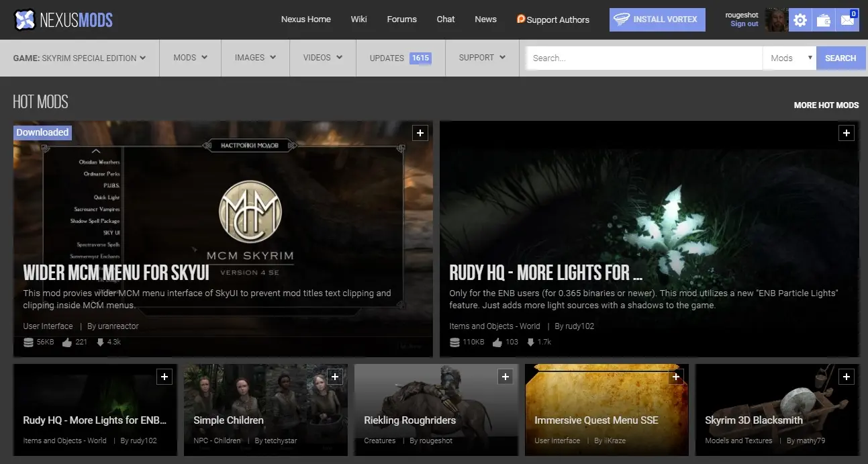The image size is (868, 464).
Task: Click the Search button
Action: click(x=840, y=58)
